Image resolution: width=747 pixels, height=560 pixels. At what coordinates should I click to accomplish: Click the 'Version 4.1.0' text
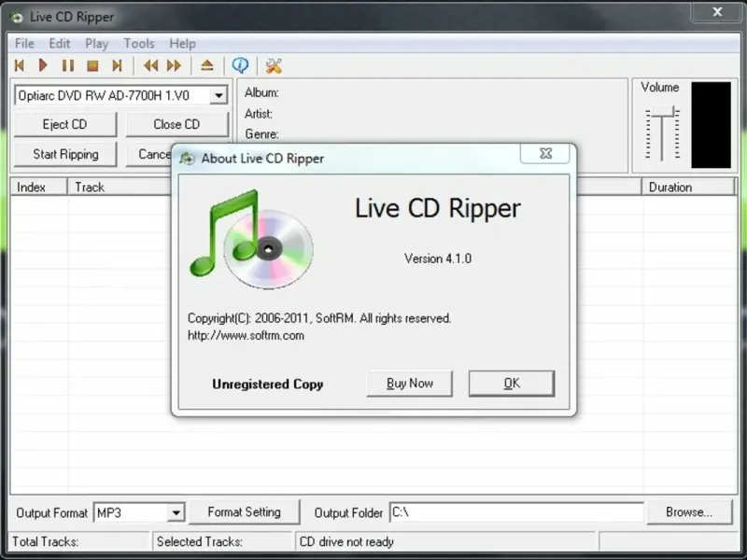click(x=438, y=259)
